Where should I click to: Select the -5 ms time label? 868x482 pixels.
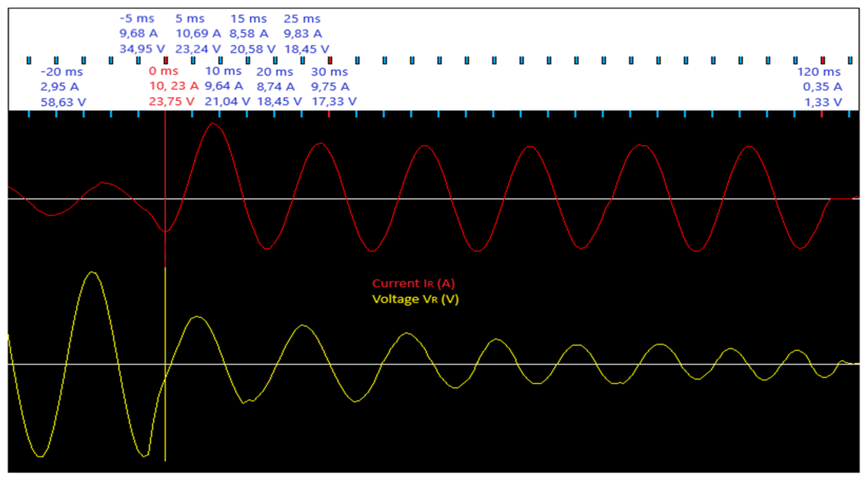coord(137,18)
